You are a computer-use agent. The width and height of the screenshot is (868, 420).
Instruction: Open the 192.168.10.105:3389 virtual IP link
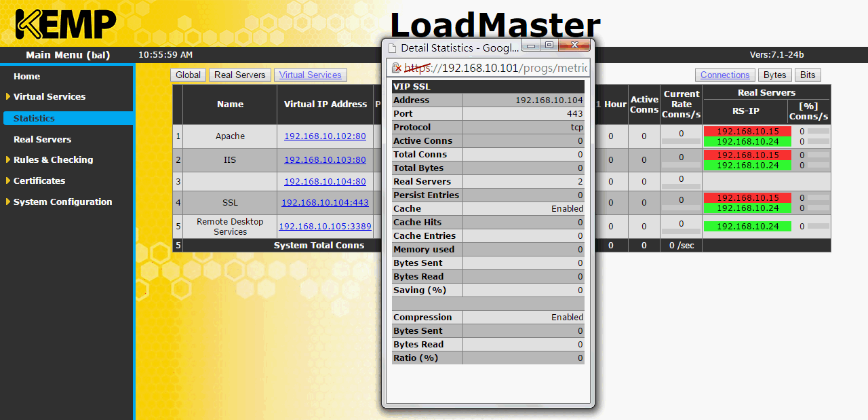[325, 227]
